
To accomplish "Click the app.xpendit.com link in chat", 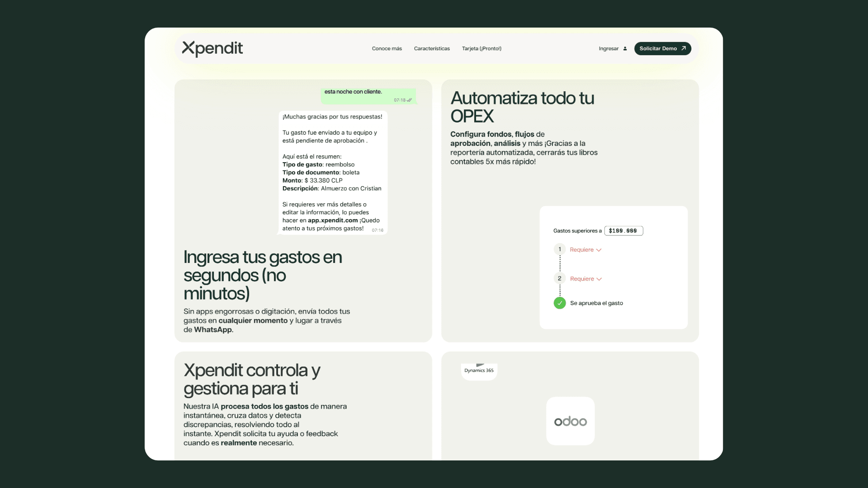I will point(333,221).
